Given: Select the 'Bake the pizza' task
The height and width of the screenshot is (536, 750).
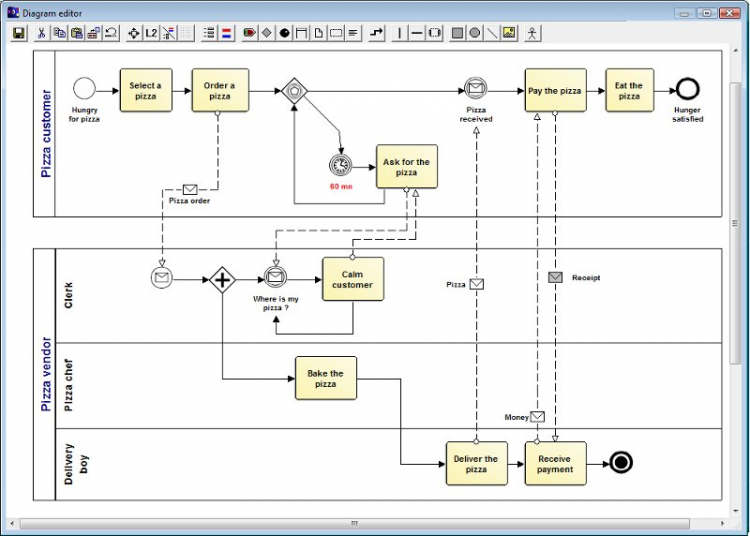Looking at the screenshot, I should [x=326, y=378].
